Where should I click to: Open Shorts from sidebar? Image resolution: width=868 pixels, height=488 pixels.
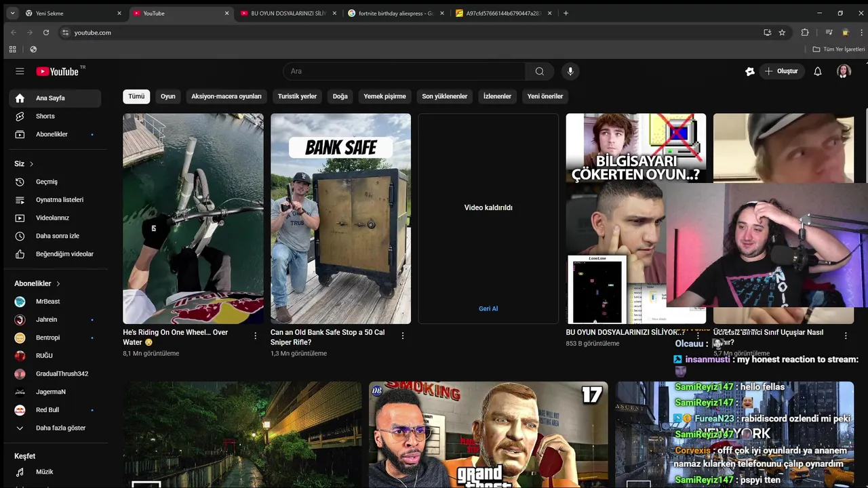(x=55, y=116)
